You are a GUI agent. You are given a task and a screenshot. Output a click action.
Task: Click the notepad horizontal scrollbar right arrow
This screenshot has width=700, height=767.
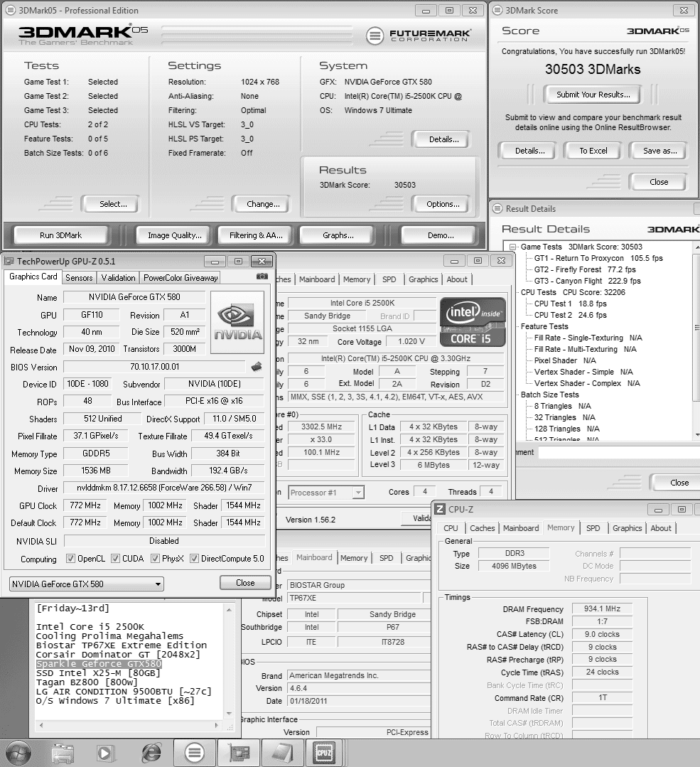[216, 725]
